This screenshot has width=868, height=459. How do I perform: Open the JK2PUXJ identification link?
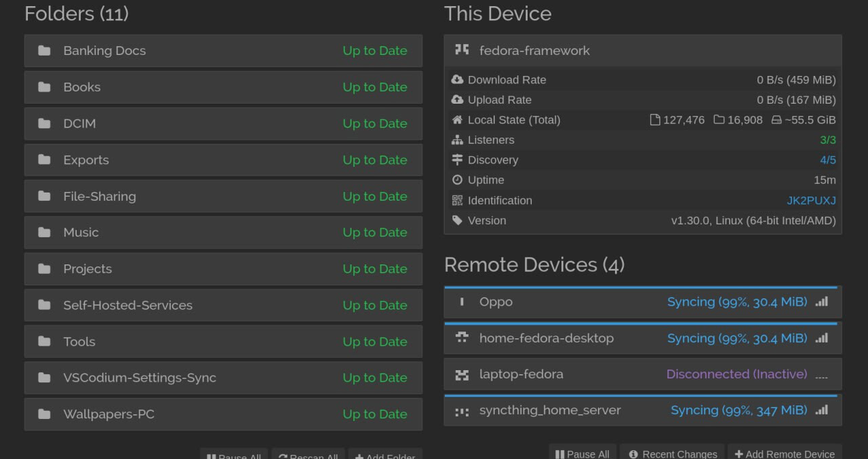pyautogui.click(x=811, y=201)
